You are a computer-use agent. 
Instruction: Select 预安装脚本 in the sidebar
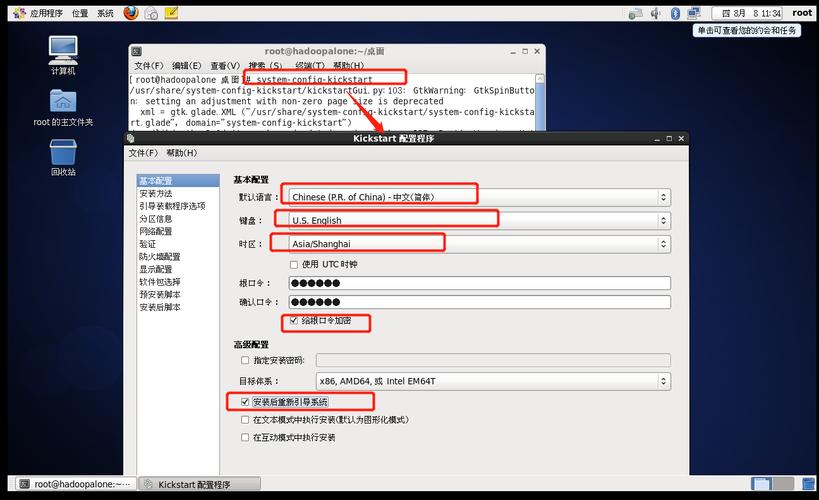[x=178, y=295]
